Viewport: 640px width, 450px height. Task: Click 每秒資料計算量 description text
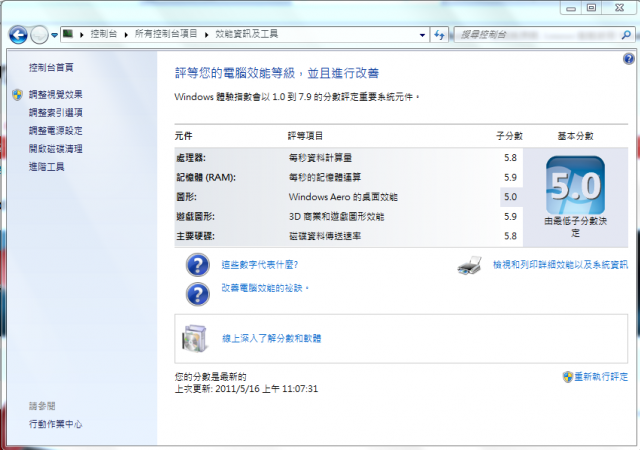pyautogui.click(x=320, y=158)
